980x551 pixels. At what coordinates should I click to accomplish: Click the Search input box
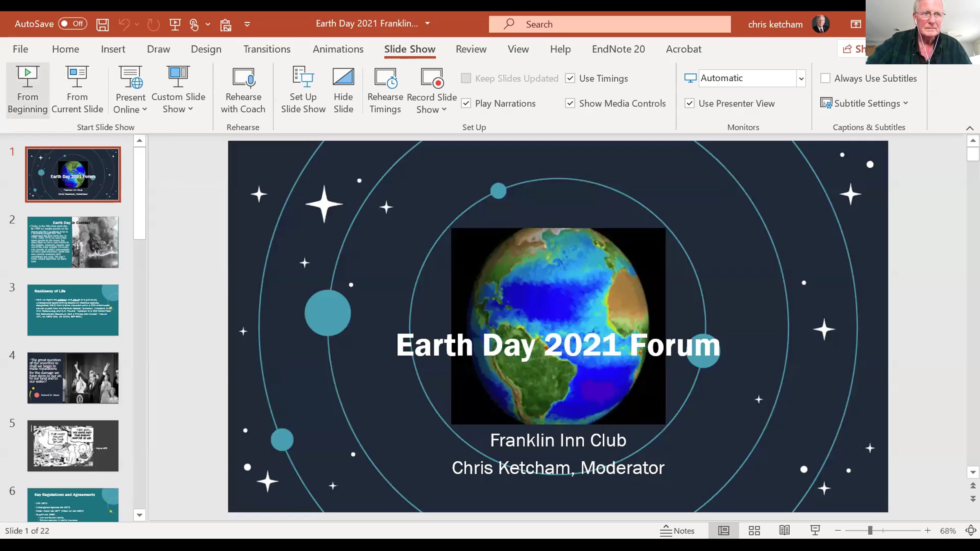(610, 24)
